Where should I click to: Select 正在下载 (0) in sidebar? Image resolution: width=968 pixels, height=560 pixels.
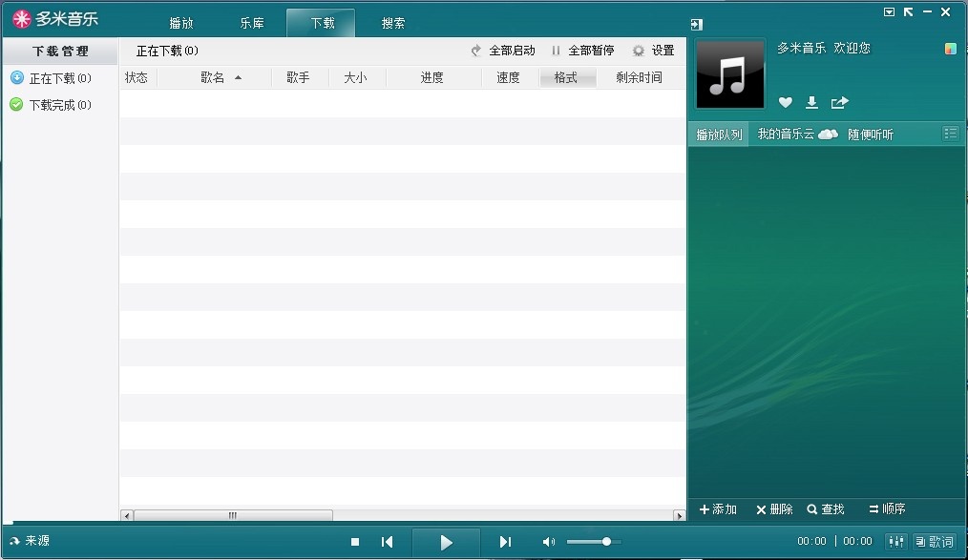60,78
